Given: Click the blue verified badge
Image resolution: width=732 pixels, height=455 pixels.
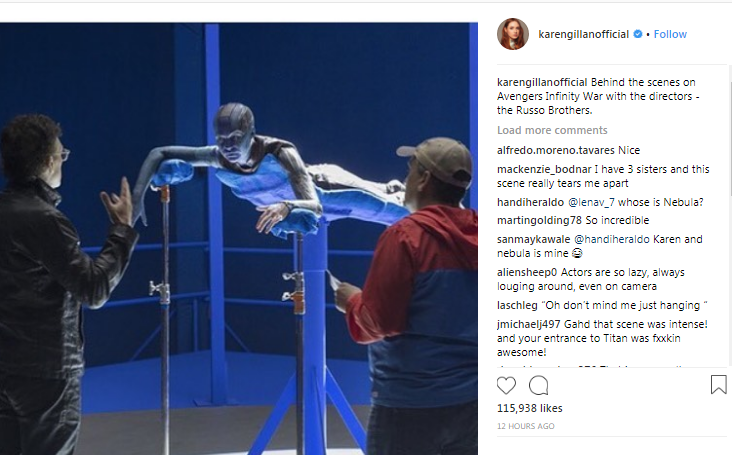Looking at the screenshot, I should (x=638, y=34).
